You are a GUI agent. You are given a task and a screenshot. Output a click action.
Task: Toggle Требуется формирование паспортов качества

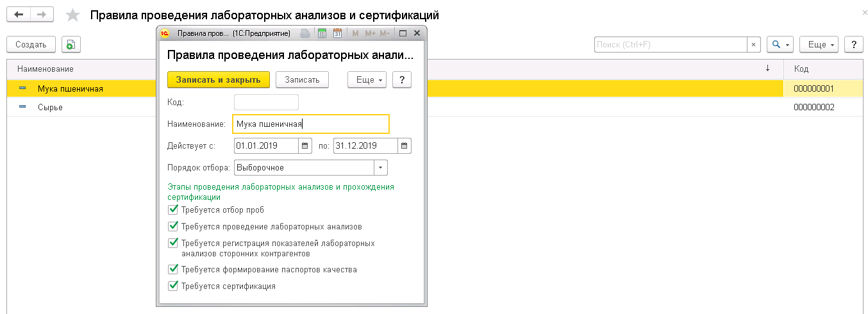click(172, 269)
